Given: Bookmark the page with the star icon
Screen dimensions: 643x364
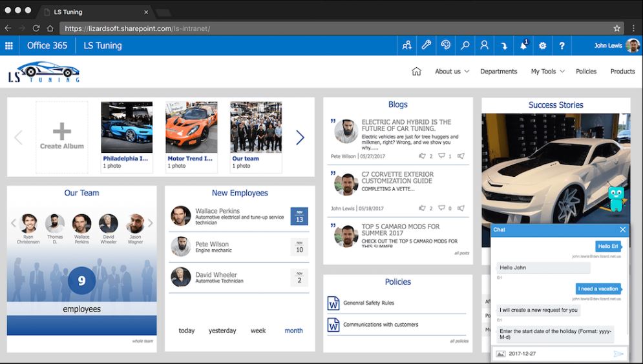Looking at the screenshot, I should 617,28.
